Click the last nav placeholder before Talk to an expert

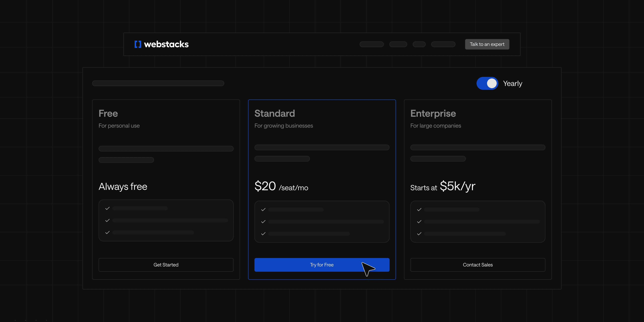pos(443,44)
